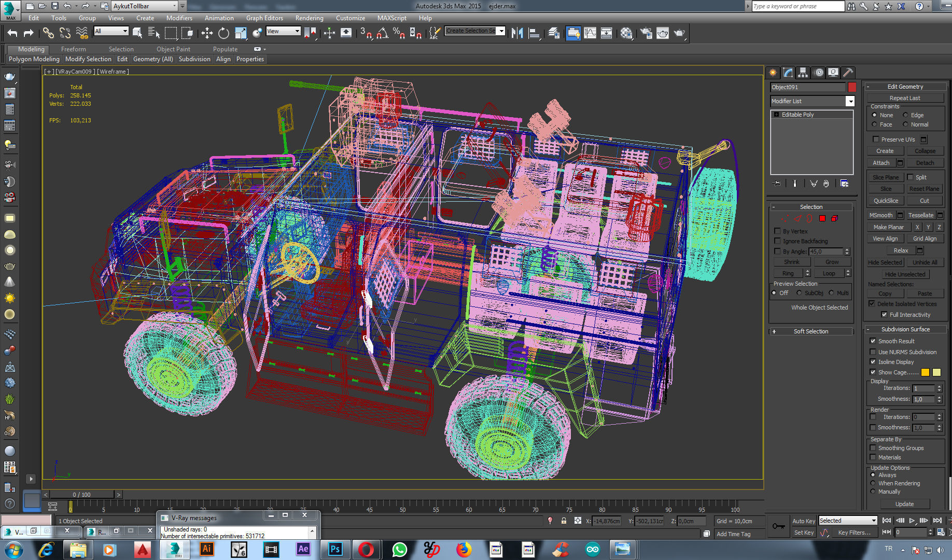Open the Graph Editors menu
The height and width of the screenshot is (560, 952).
coord(264,18)
